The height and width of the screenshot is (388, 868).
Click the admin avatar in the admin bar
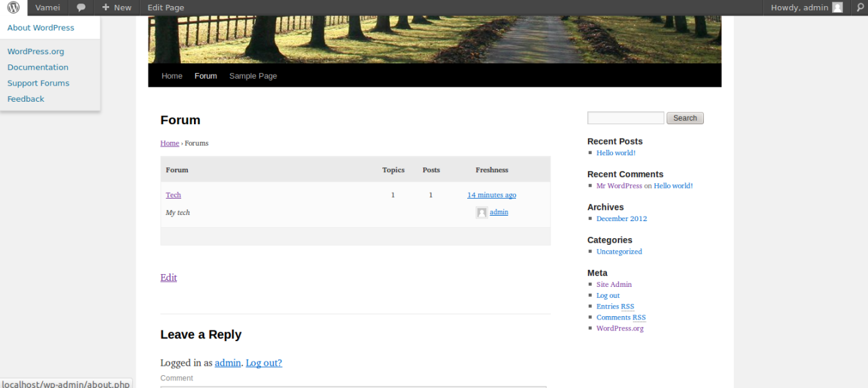(837, 7)
